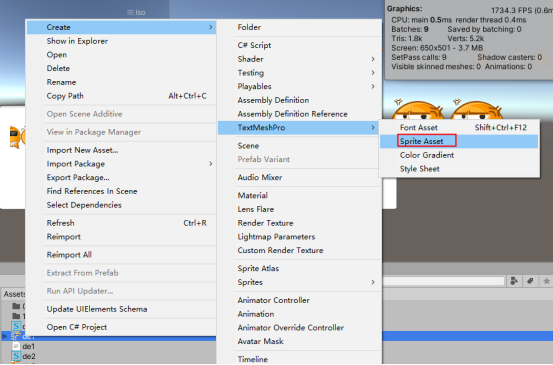Choose Open from the context menu
The image size is (553, 365).
tap(122, 55)
